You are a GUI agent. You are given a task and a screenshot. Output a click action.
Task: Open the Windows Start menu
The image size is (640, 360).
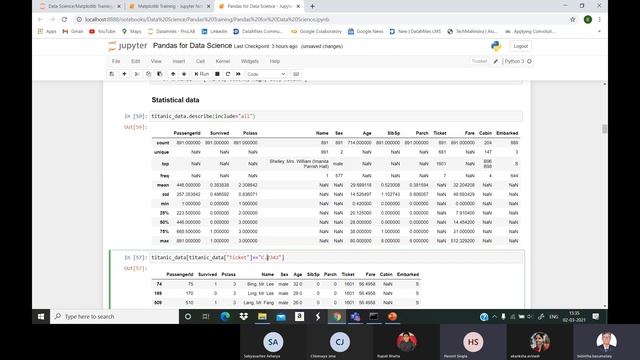point(41,316)
